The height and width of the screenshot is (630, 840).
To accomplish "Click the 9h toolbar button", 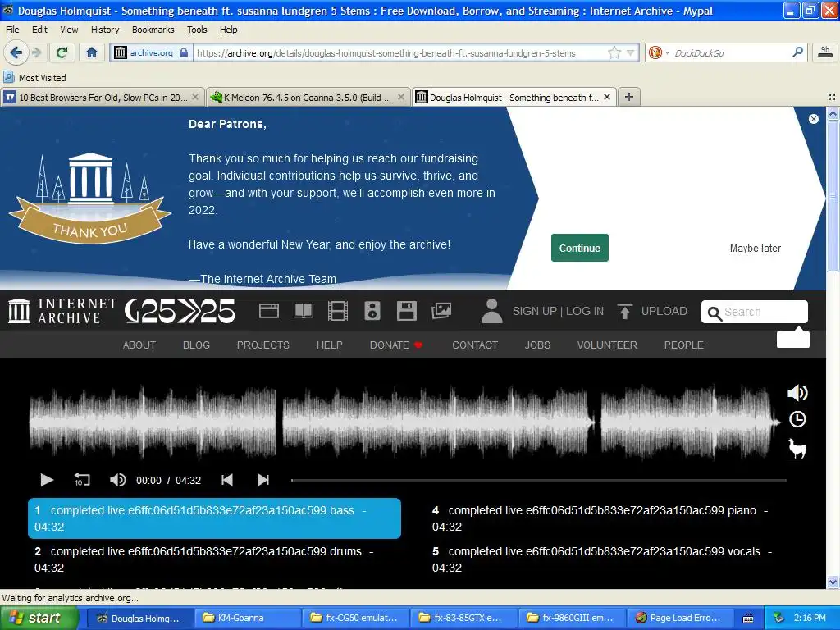I will pyautogui.click(x=825, y=52).
